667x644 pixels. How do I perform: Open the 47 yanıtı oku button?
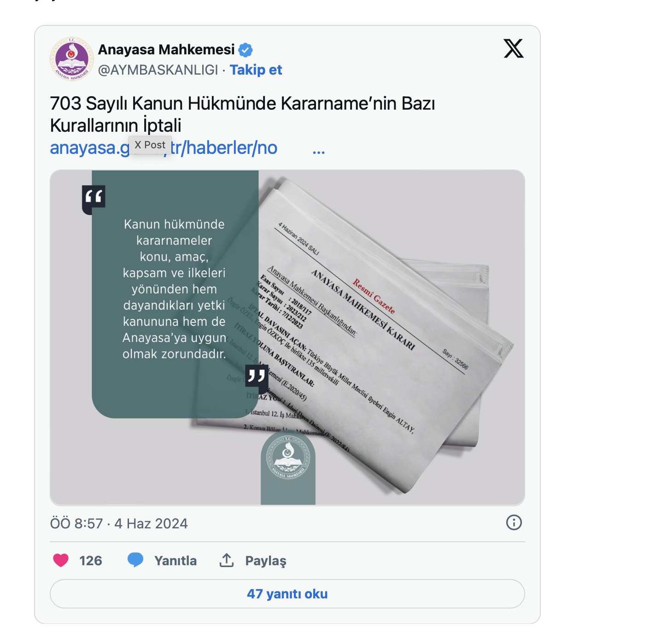(x=287, y=594)
